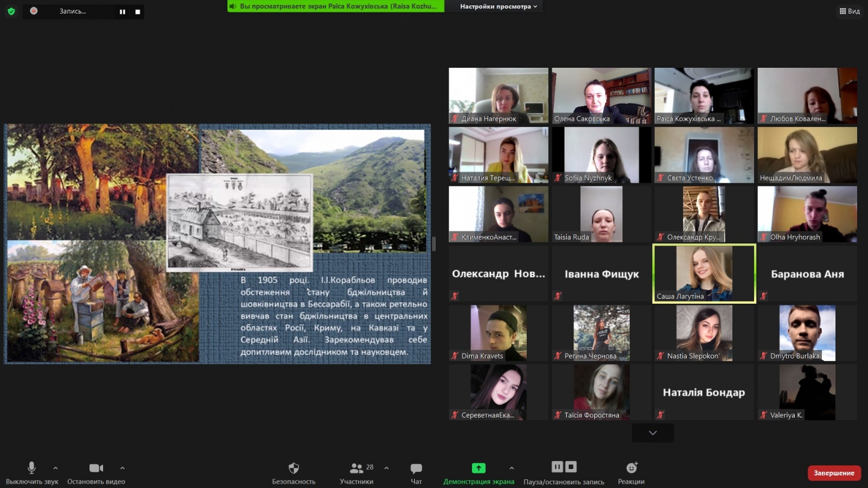Viewport: 868px width, 488px height.
Task: Click the green encryption shield icon
Action: point(11,11)
